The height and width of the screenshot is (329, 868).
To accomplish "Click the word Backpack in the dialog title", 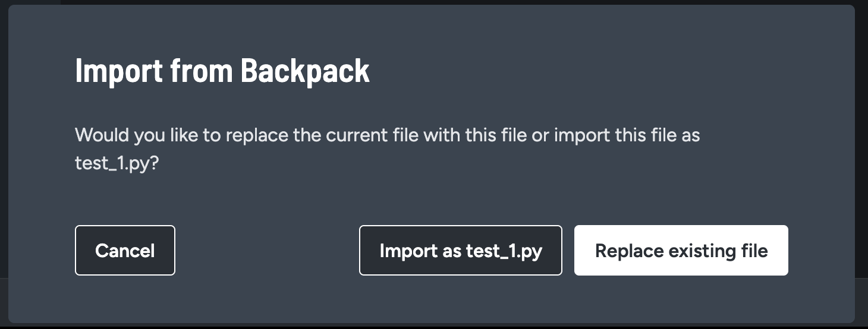I will coord(305,71).
